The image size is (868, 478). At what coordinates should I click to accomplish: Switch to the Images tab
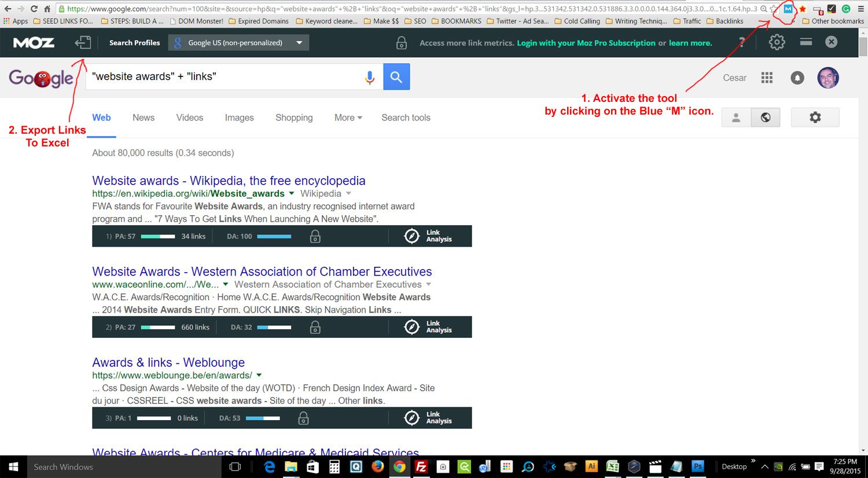pyautogui.click(x=239, y=117)
